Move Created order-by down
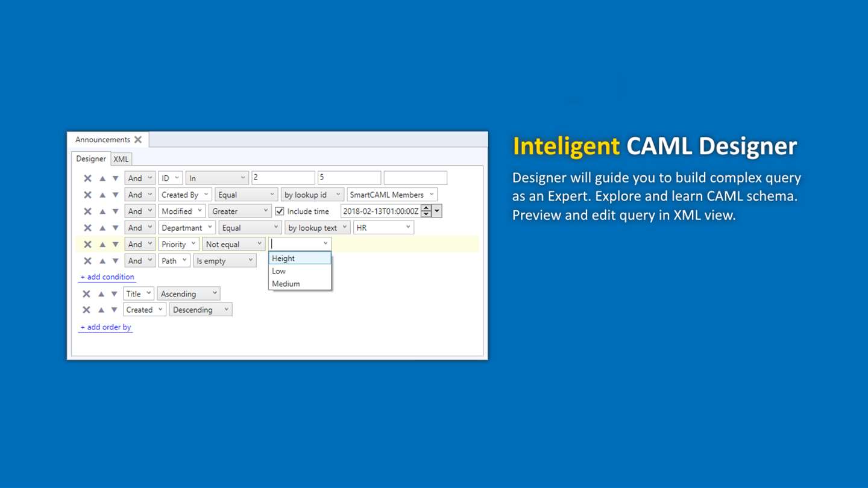This screenshot has height=488, width=868. tap(115, 310)
